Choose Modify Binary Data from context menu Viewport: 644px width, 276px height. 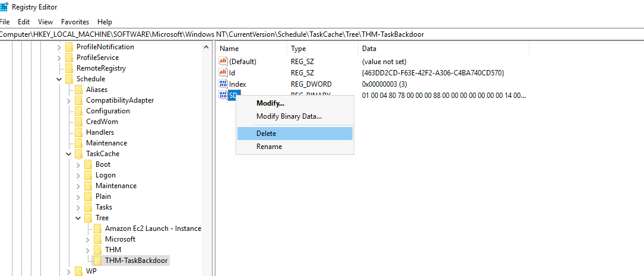click(288, 116)
